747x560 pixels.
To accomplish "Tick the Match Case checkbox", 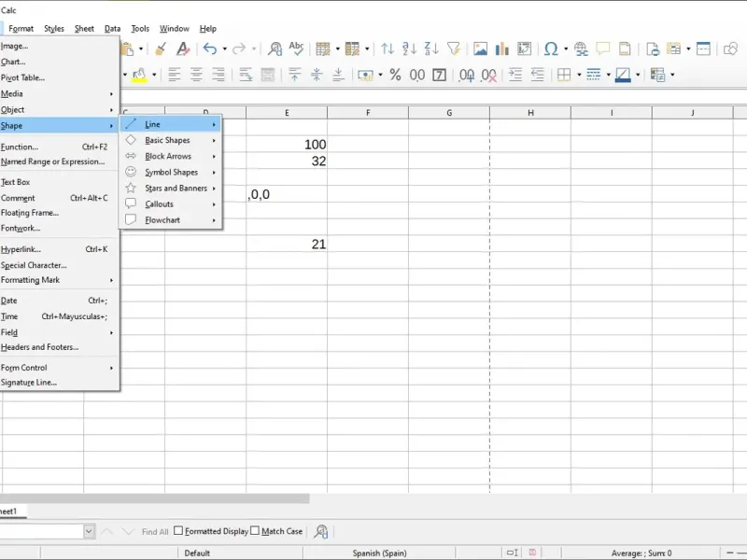I will point(255,530).
